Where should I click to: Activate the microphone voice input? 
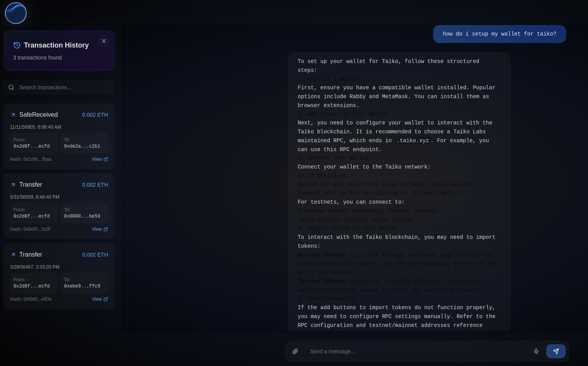(x=536, y=351)
